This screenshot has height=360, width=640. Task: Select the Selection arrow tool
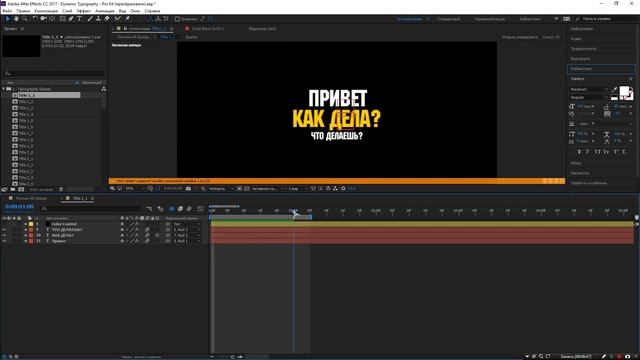coord(7,19)
